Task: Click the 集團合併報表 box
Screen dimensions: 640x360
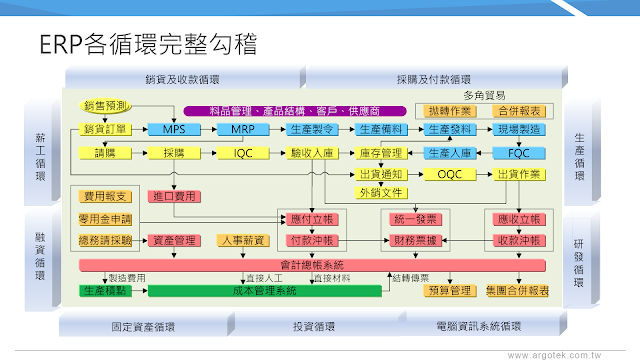Action: 517,291
